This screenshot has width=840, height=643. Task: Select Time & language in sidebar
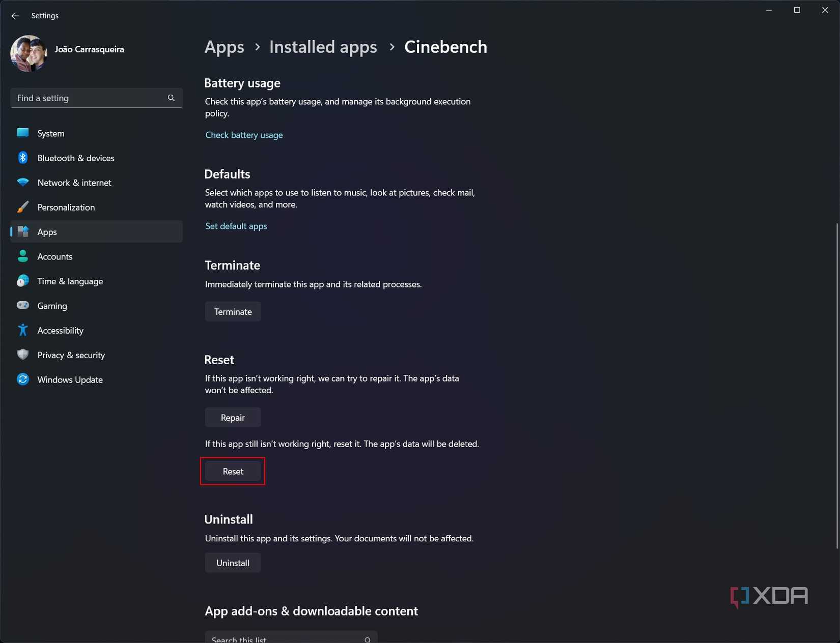(x=70, y=281)
